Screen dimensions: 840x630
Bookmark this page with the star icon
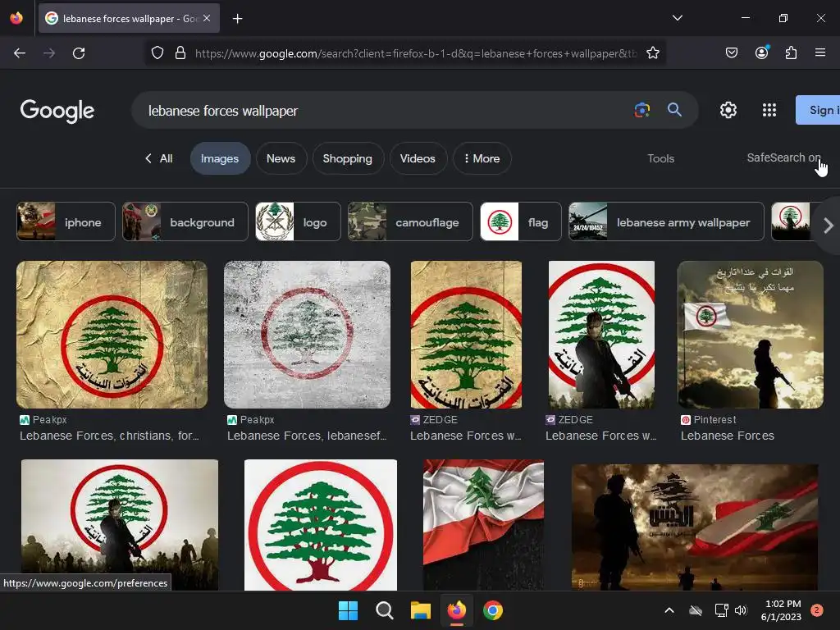652,53
